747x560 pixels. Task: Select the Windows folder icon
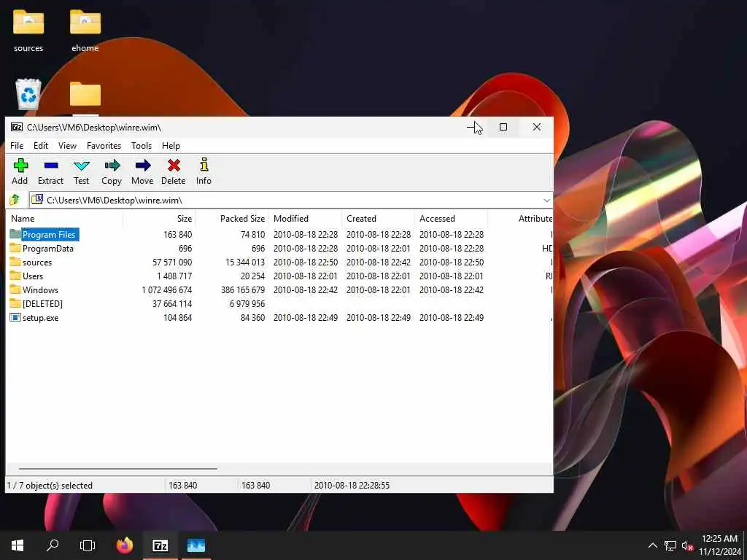pos(15,289)
